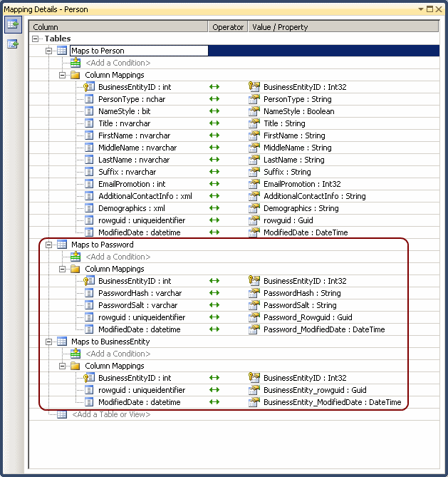Collapse Column Mappings under Maps to Password
448x477 pixels.
tap(63, 269)
